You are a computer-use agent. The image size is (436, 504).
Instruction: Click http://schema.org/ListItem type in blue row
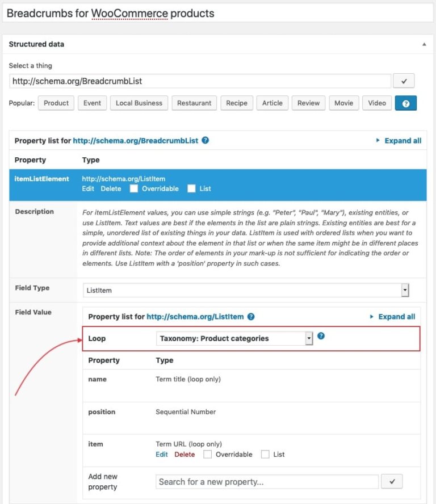point(123,179)
